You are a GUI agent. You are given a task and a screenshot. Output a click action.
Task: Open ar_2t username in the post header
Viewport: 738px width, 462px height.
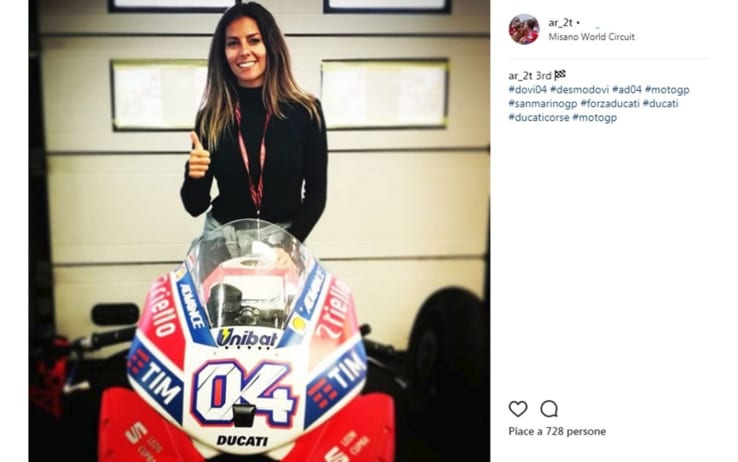tap(560, 23)
